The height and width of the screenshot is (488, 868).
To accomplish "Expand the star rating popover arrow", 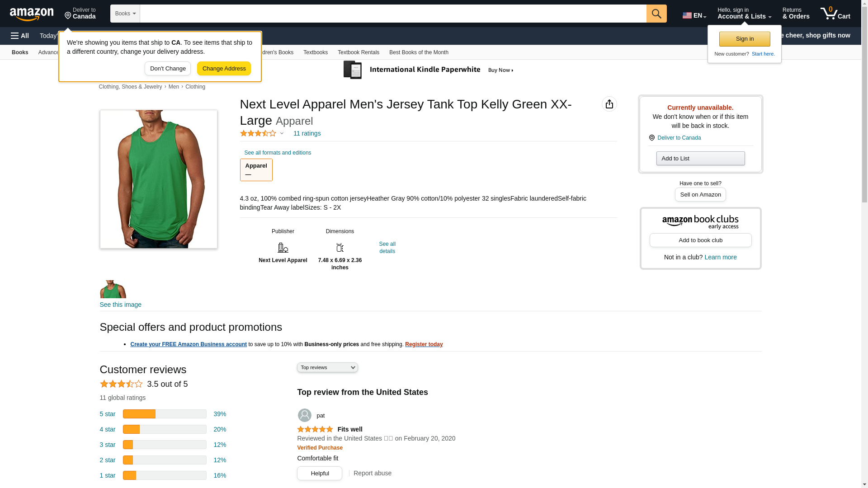I will (282, 133).
